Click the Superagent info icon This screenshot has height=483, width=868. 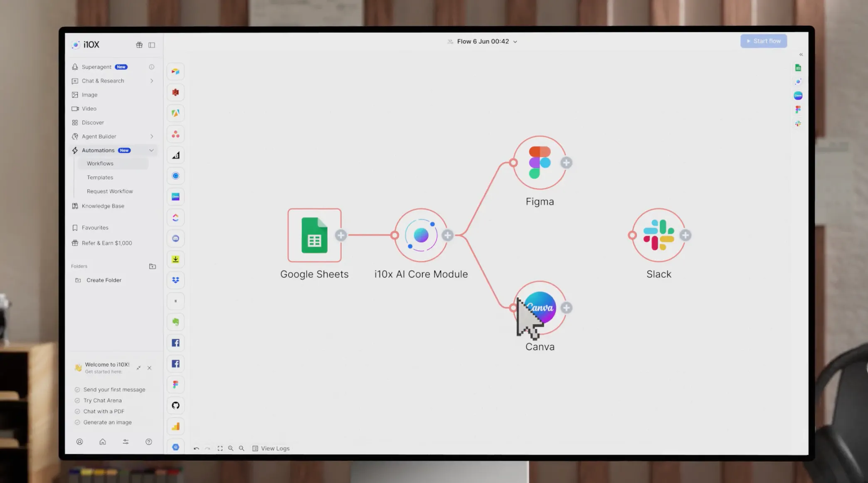(x=152, y=67)
